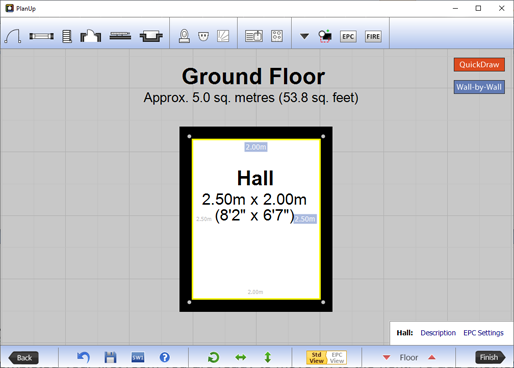
Task: Open the Hall Description link
Action: [x=438, y=333]
